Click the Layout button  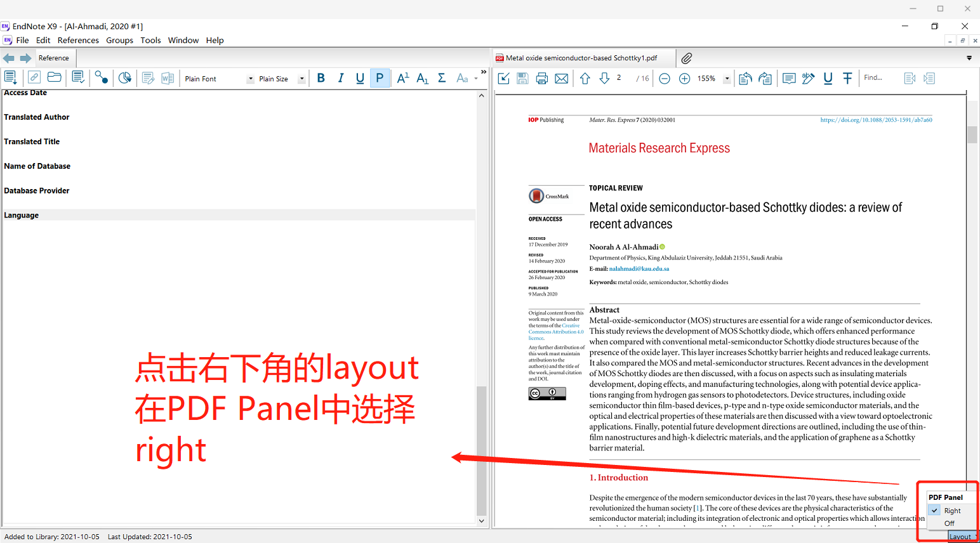960,536
